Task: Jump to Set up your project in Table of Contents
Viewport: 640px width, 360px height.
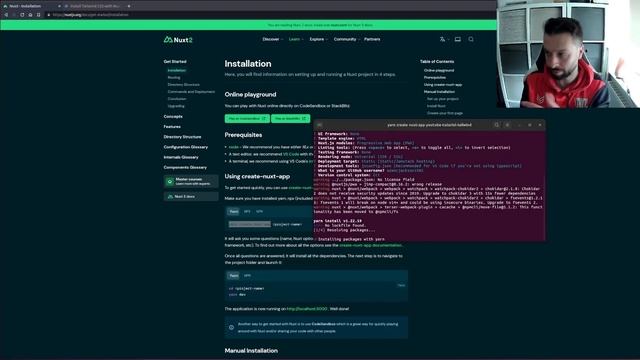Action: coord(442,99)
